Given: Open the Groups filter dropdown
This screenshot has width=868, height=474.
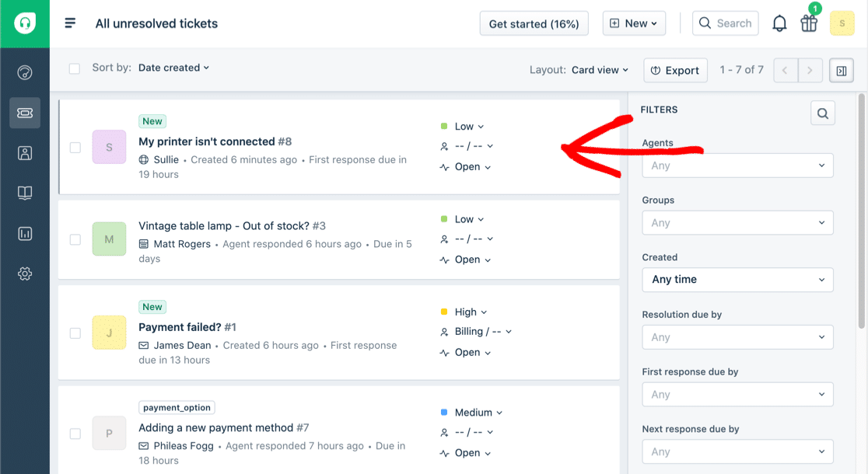Looking at the screenshot, I should tap(737, 223).
